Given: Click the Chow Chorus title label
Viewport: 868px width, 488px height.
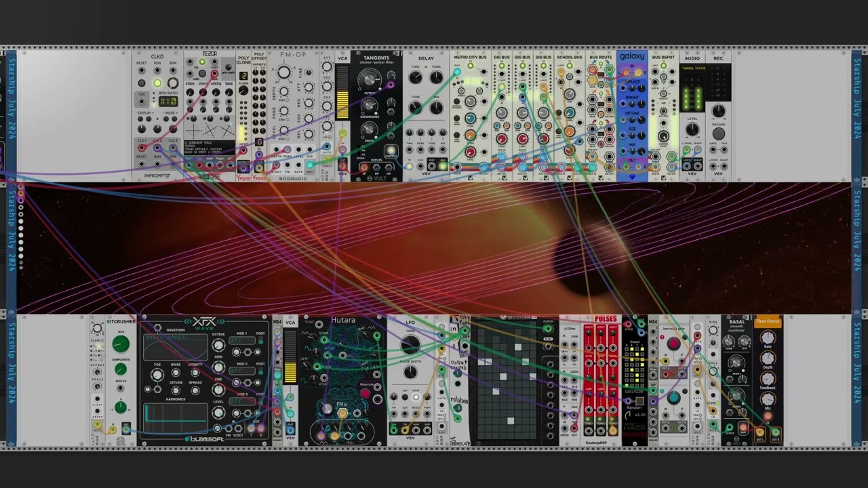Looking at the screenshot, I should [768, 321].
